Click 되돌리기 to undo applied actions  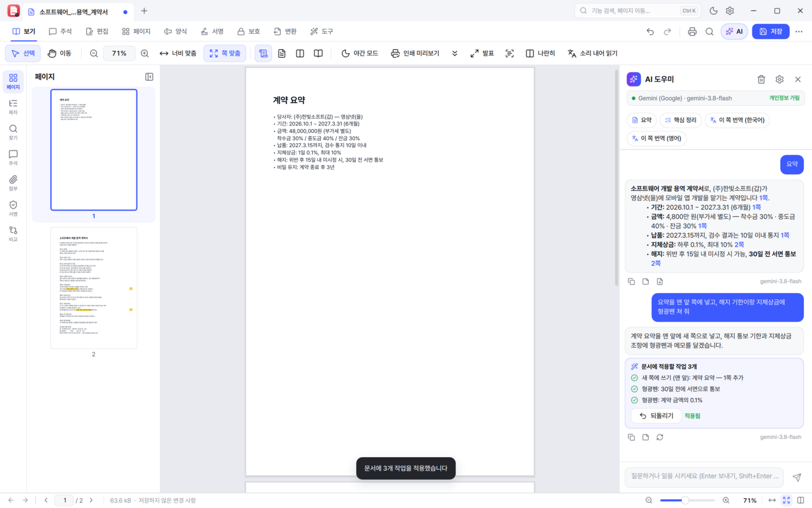(x=656, y=416)
